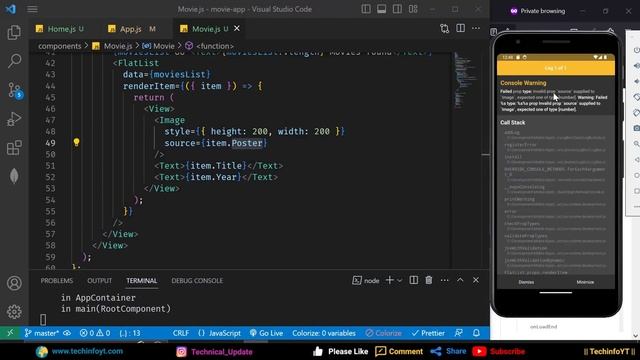Click Minimize in emulator warning
Viewport: 640px width, 360px height.
point(585,282)
